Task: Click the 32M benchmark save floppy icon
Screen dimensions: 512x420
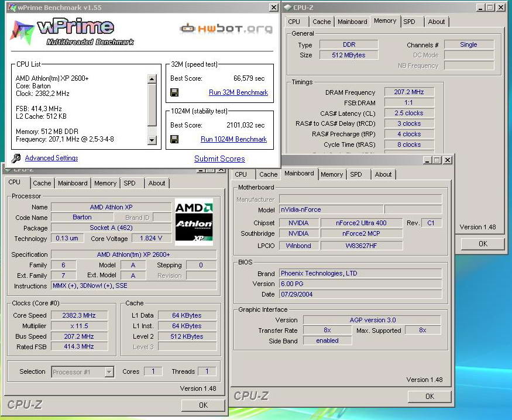Action: [x=174, y=92]
